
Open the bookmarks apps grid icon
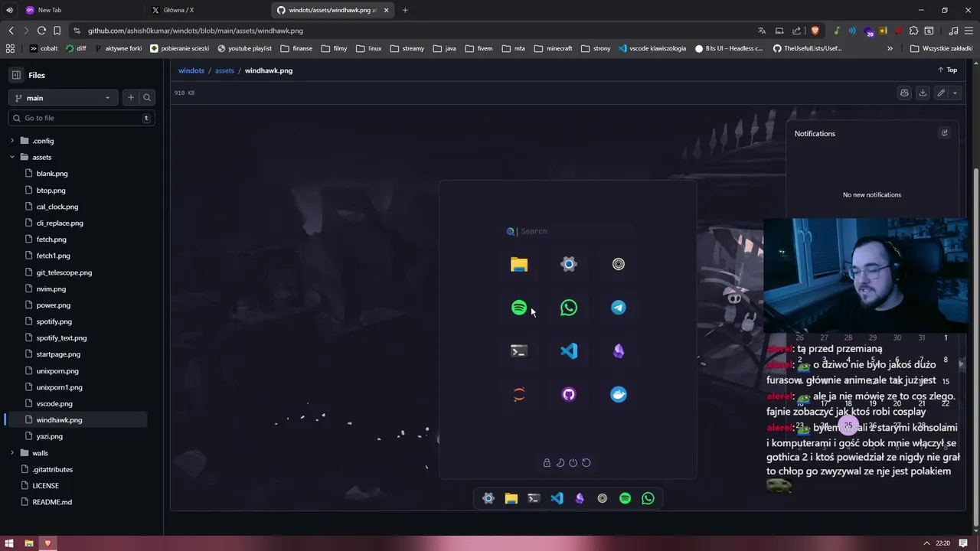tap(10, 48)
